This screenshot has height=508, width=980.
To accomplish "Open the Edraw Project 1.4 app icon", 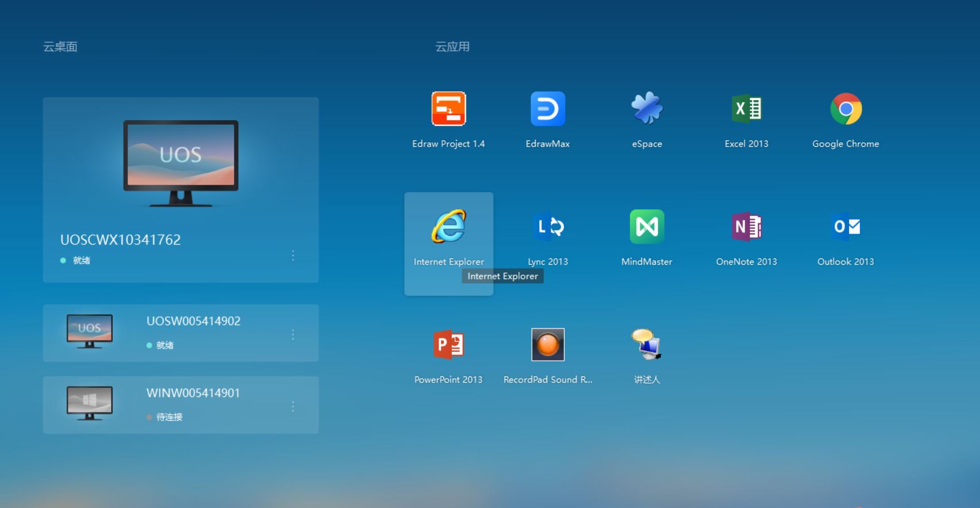I will [x=448, y=109].
